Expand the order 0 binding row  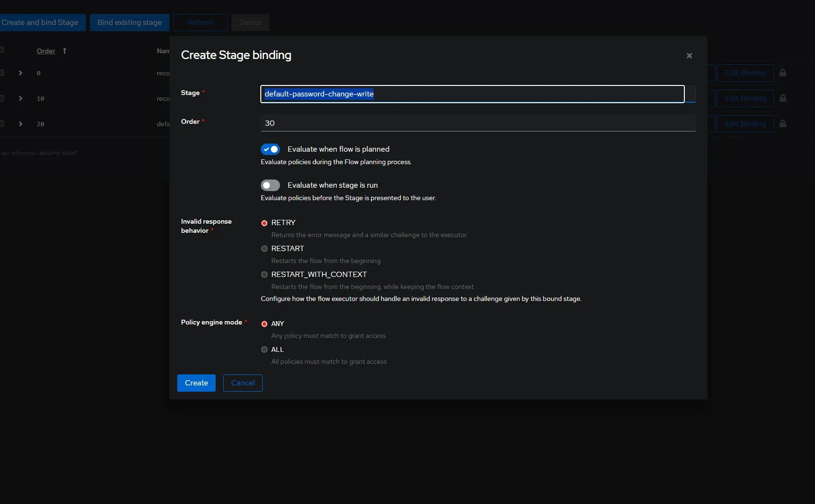[x=21, y=73]
